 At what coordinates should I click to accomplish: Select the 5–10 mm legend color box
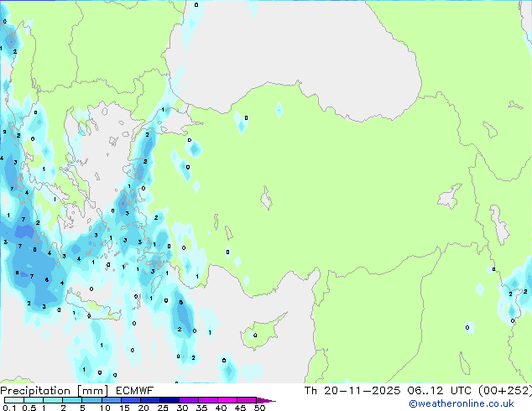91,400
